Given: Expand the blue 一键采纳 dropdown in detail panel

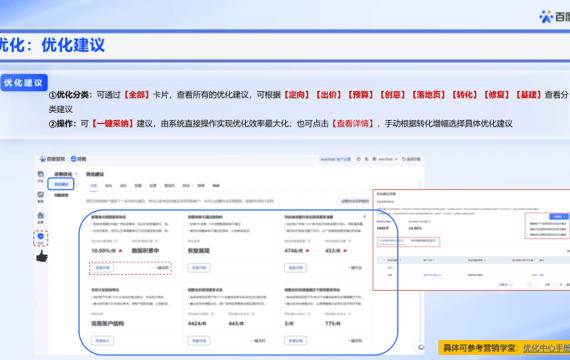Looking at the screenshot, I should (558, 216).
